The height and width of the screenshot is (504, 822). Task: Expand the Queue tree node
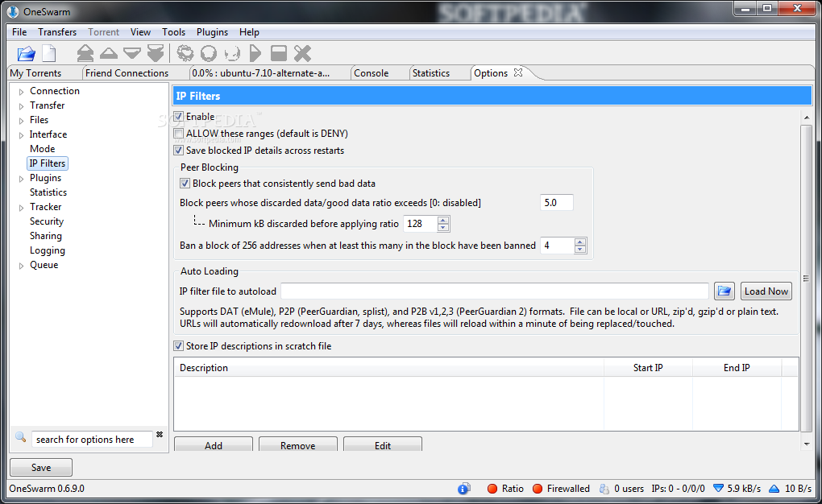21,266
